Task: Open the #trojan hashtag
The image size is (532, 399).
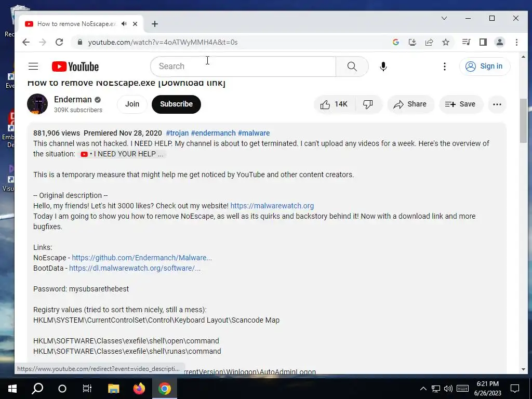Action: 177,133
